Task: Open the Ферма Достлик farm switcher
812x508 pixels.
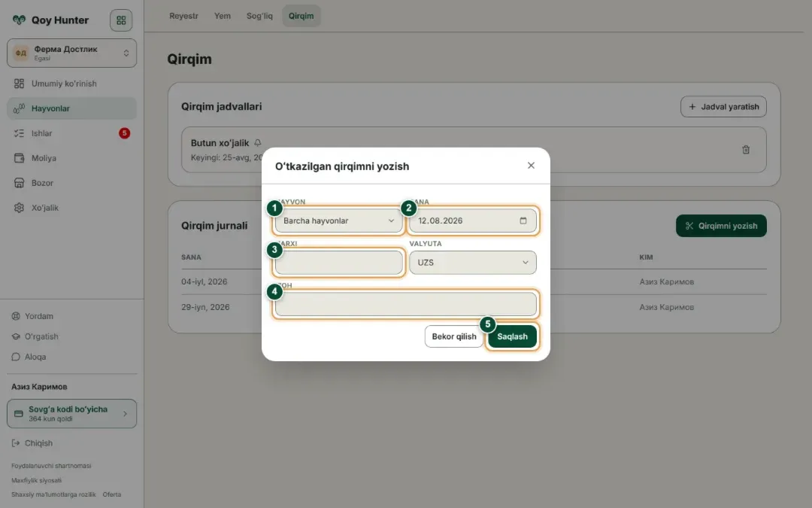Action: [72, 53]
